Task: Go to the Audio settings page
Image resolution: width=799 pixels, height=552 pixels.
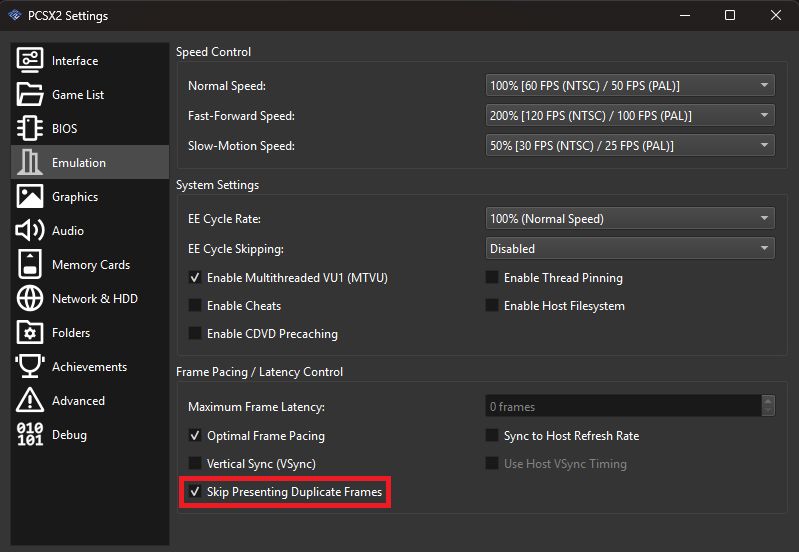Action: pos(90,230)
